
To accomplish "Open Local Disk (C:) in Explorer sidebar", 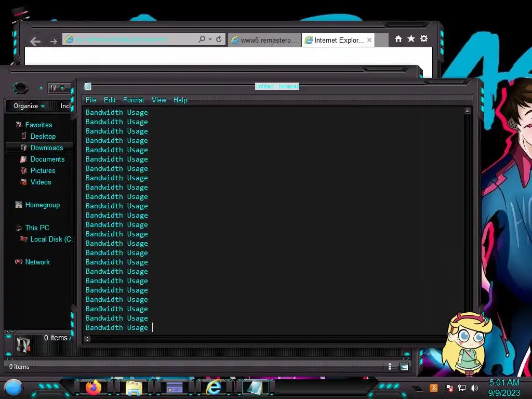I will pos(51,239).
